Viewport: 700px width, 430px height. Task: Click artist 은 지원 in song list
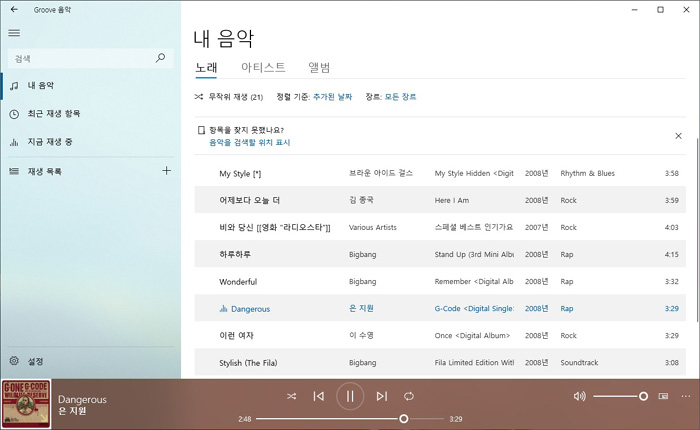click(361, 308)
